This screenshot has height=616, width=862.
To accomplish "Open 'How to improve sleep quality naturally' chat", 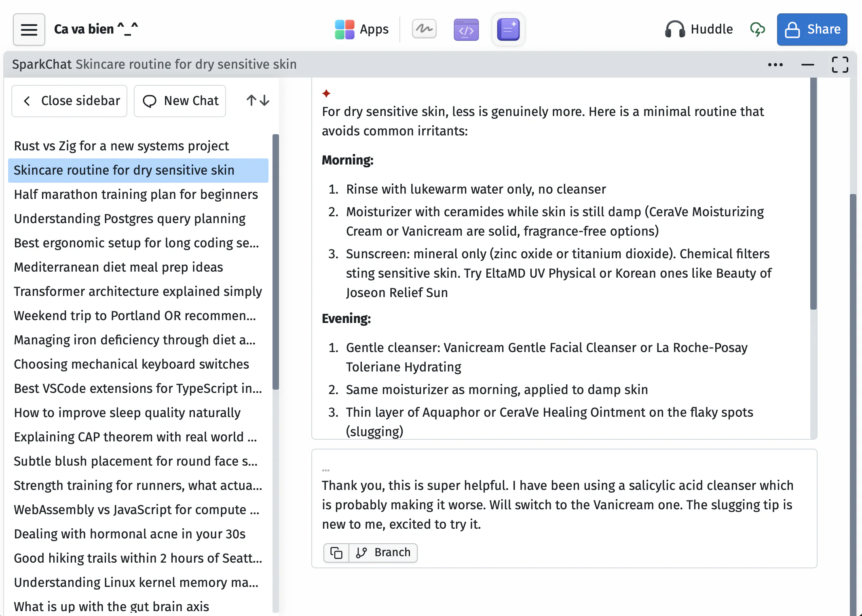I will tap(138, 413).
